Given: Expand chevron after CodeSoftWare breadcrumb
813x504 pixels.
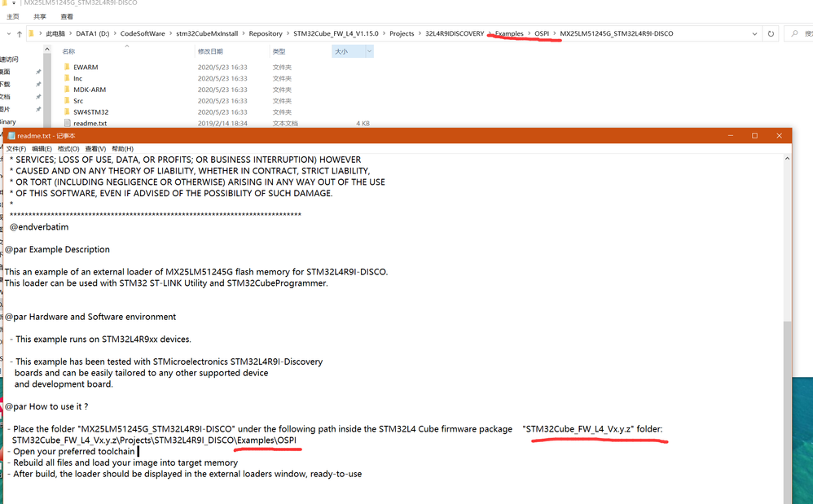Looking at the screenshot, I should pos(170,33).
